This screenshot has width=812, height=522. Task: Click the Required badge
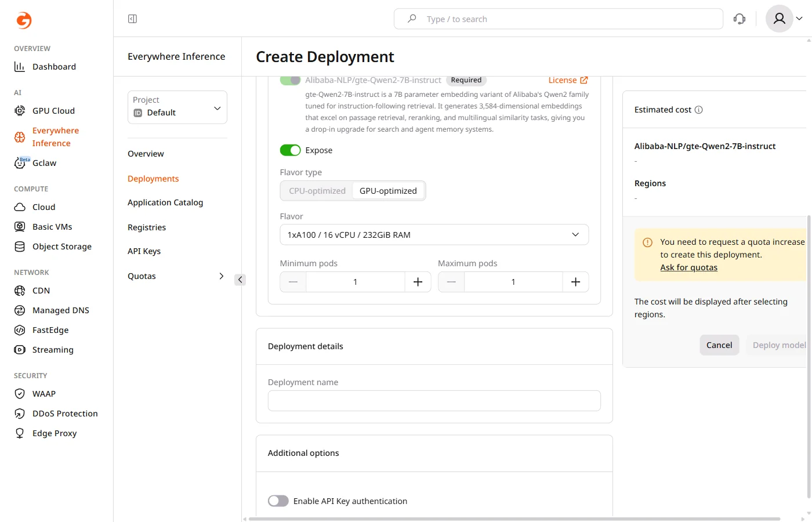466,80
